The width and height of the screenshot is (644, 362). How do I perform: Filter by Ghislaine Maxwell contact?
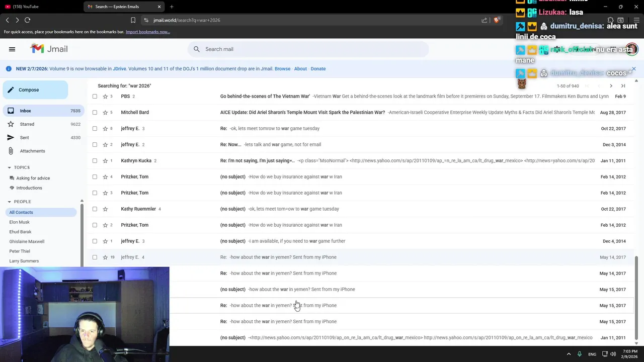[x=27, y=241]
